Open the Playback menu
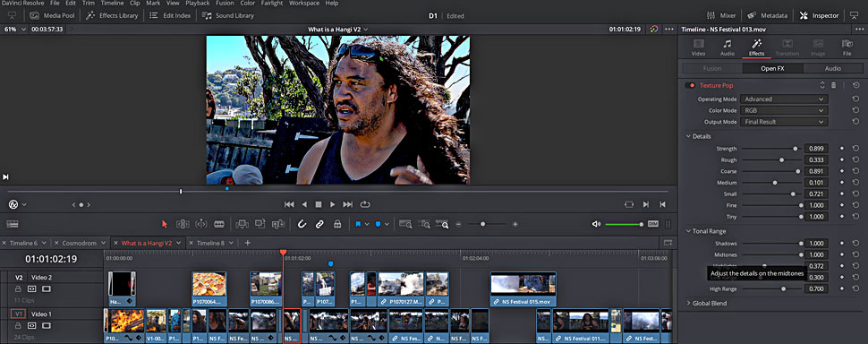 click(198, 4)
